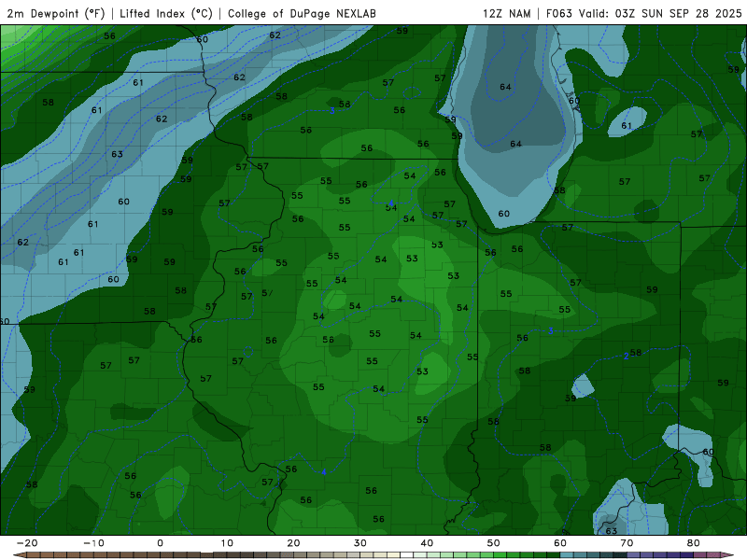Click the "F063 Valid: 03Z SUN SEP 28 2025" text

[643, 13]
